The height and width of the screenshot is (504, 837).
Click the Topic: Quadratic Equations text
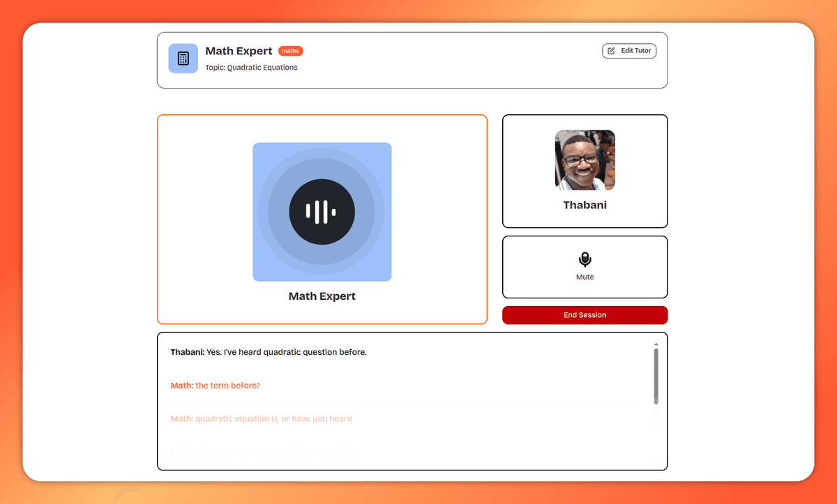(x=251, y=68)
